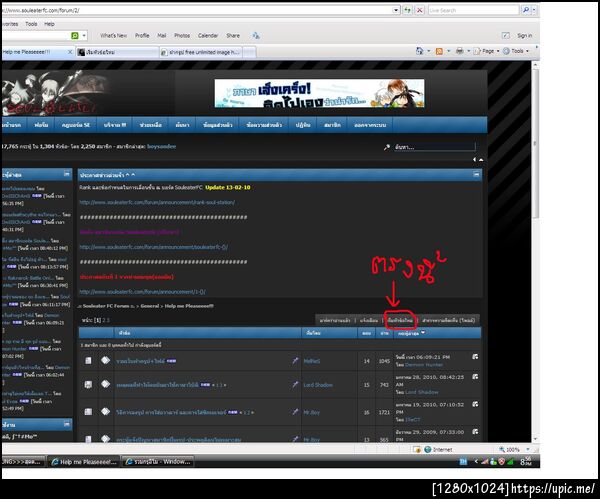Open the address bar history dropdown
This screenshot has height=499, width=600.
tap(396, 10)
